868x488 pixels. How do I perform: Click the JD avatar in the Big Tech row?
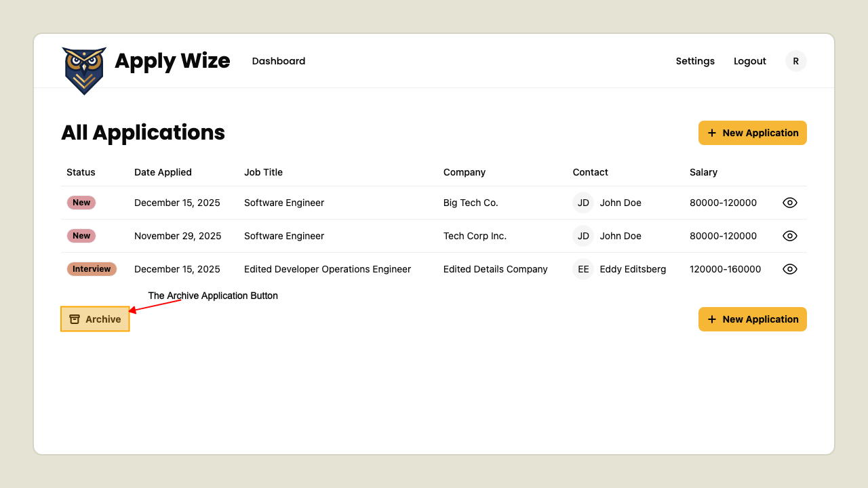pos(583,203)
